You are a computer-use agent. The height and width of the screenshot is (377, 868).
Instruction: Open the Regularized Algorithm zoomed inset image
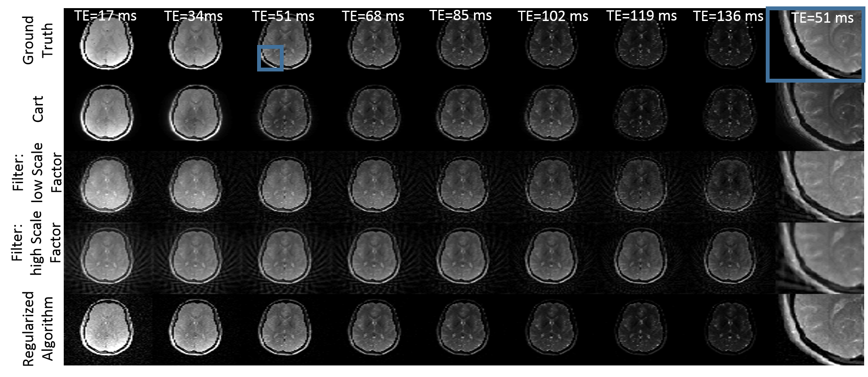tap(821, 329)
